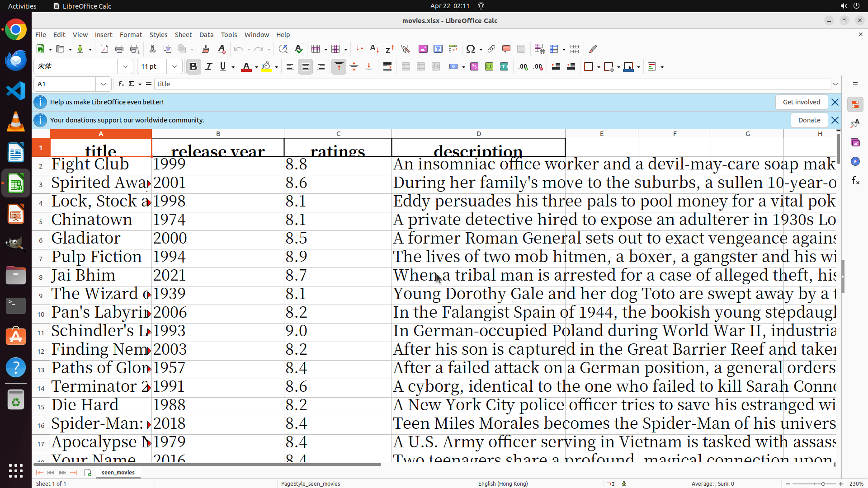Click the Donate button

coord(809,120)
